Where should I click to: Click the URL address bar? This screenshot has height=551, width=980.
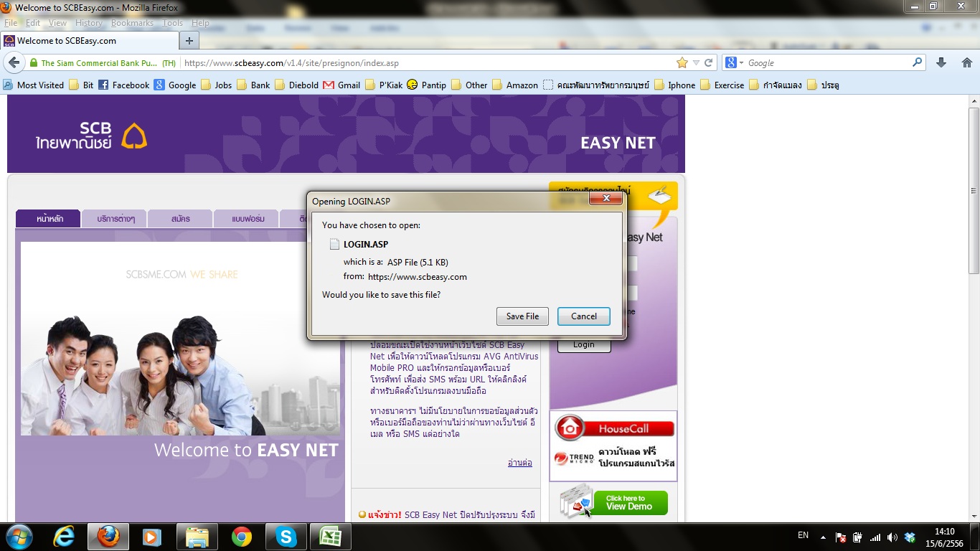tap(428, 62)
